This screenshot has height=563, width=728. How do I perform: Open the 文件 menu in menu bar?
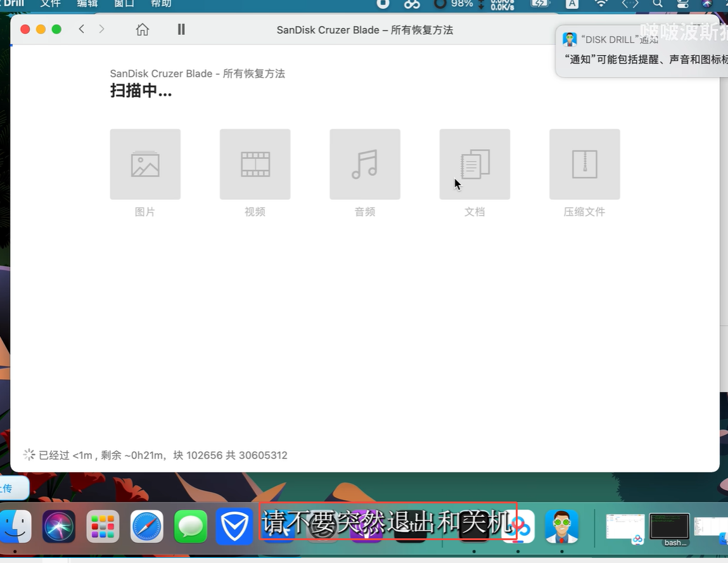pos(50,4)
